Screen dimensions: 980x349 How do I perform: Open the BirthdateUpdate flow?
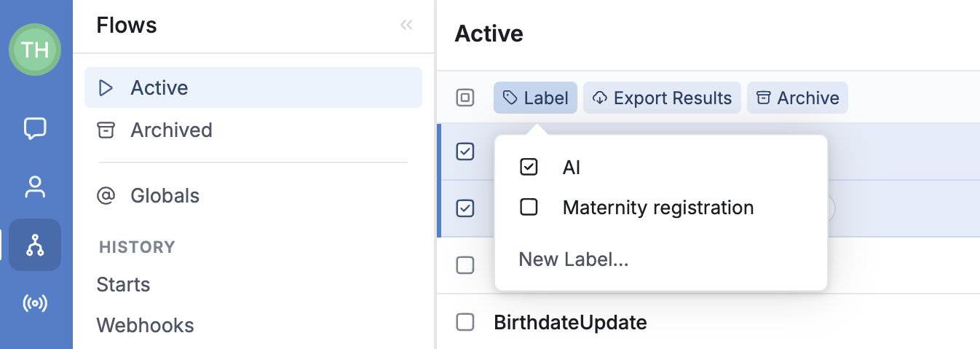point(570,322)
